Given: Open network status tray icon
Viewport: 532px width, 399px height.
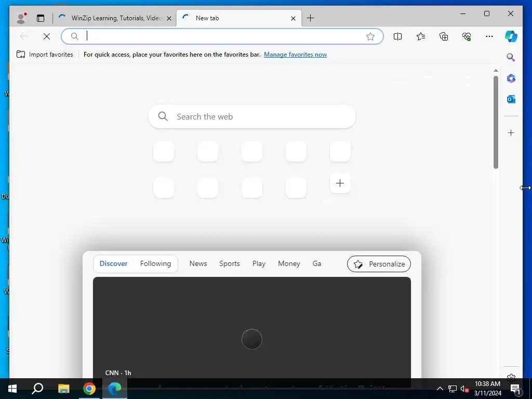Looking at the screenshot, I should [453, 389].
